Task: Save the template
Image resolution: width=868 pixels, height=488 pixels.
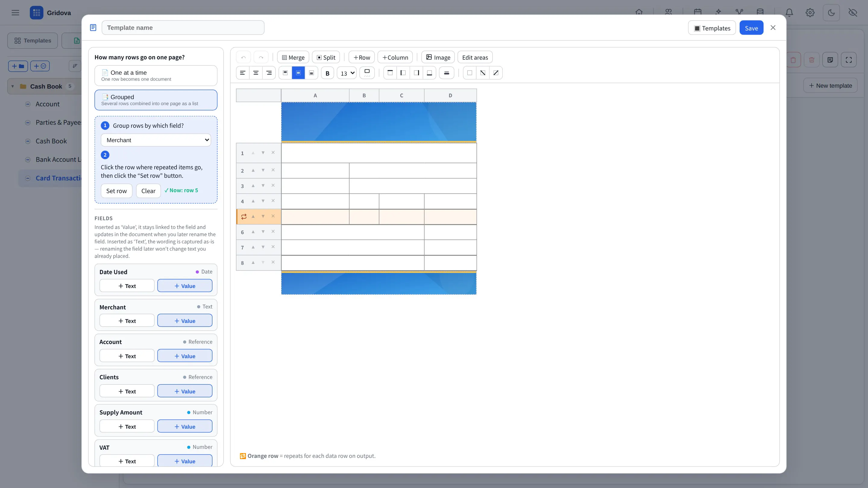Action: point(751,28)
